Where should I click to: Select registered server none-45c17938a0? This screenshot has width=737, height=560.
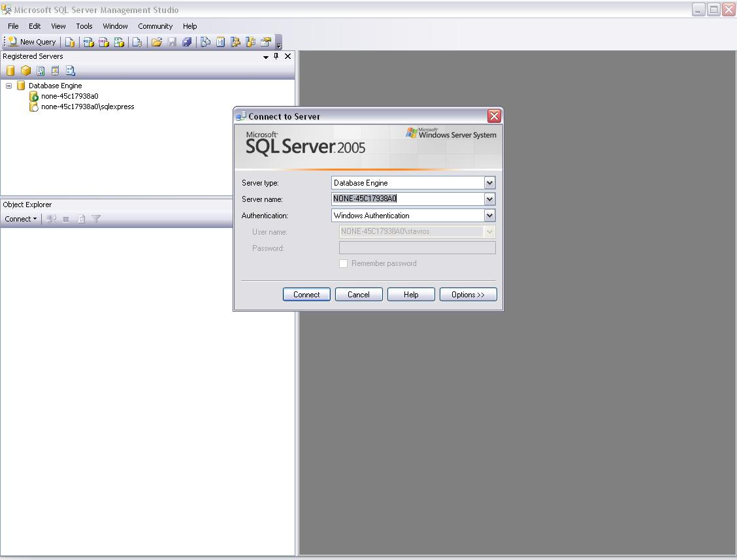click(69, 96)
